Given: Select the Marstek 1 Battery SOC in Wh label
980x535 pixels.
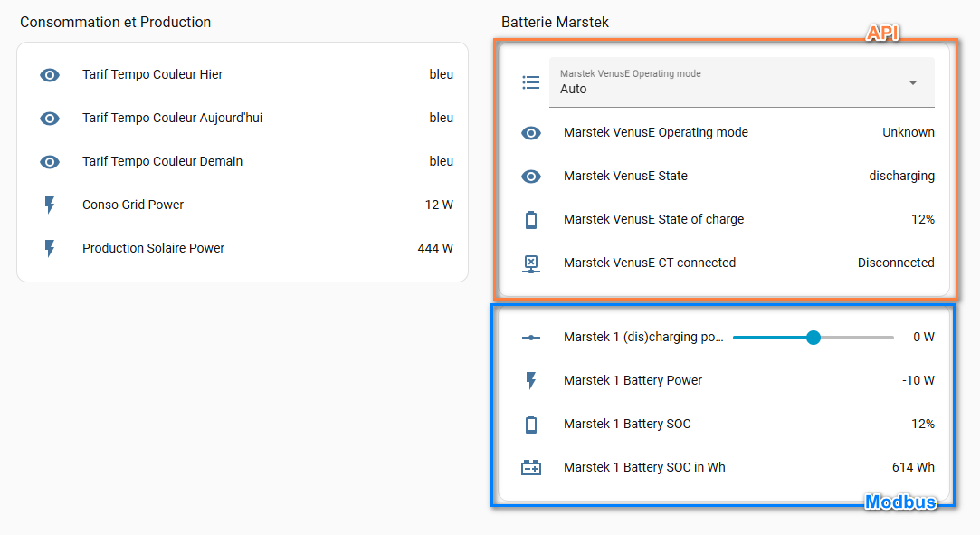Looking at the screenshot, I should [644, 467].
